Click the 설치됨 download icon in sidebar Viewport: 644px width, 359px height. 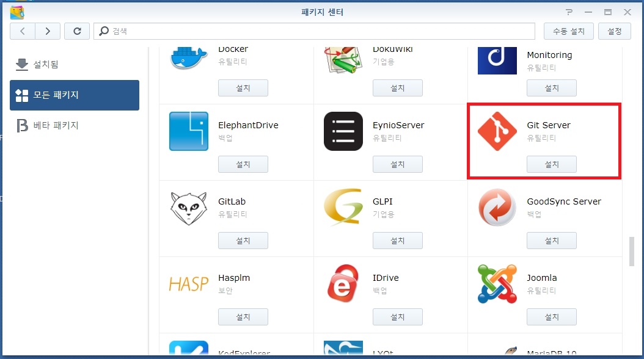(x=22, y=65)
